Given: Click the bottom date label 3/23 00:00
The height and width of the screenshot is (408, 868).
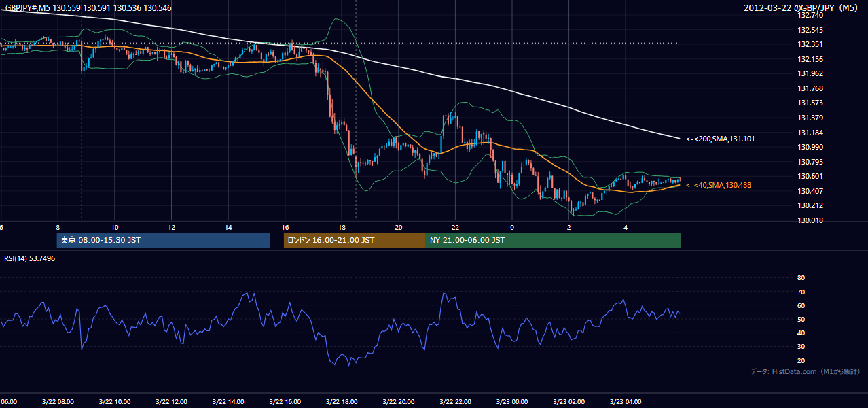Looking at the screenshot, I should (512, 401).
